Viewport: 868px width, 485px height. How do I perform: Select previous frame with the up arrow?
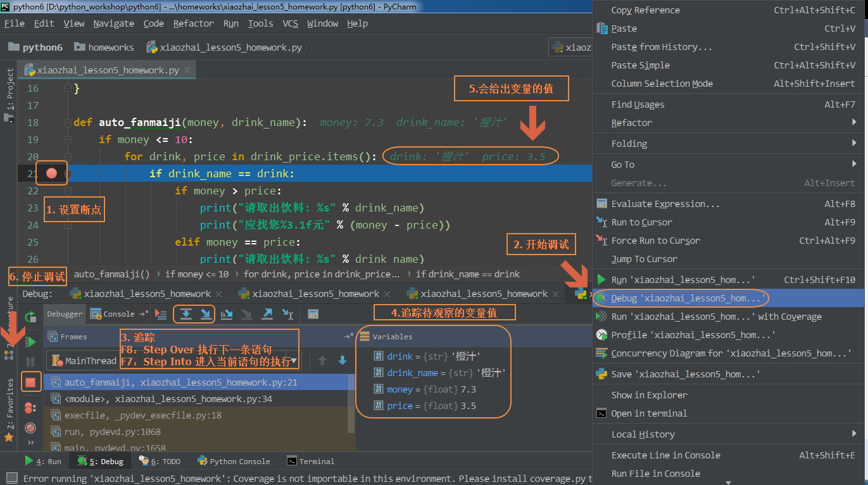pos(322,360)
